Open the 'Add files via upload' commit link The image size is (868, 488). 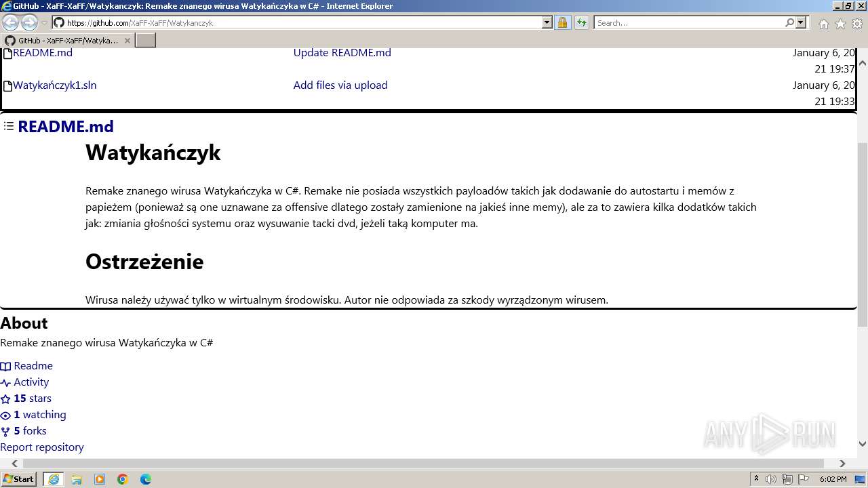click(x=340, y=85)
